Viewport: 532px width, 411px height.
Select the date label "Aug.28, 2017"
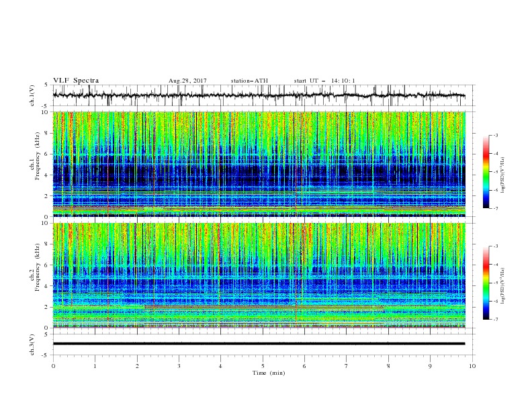187,81
